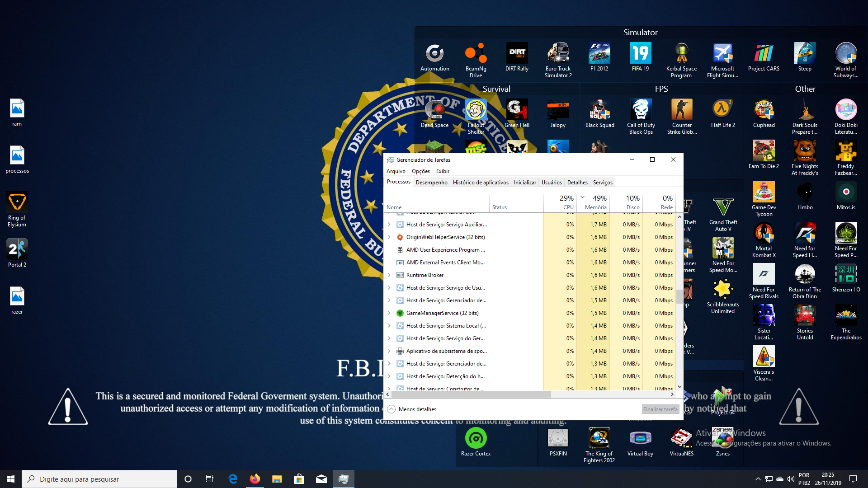
Task: Open the Exibir menu in Task Manager
Action: click(443, 171)
